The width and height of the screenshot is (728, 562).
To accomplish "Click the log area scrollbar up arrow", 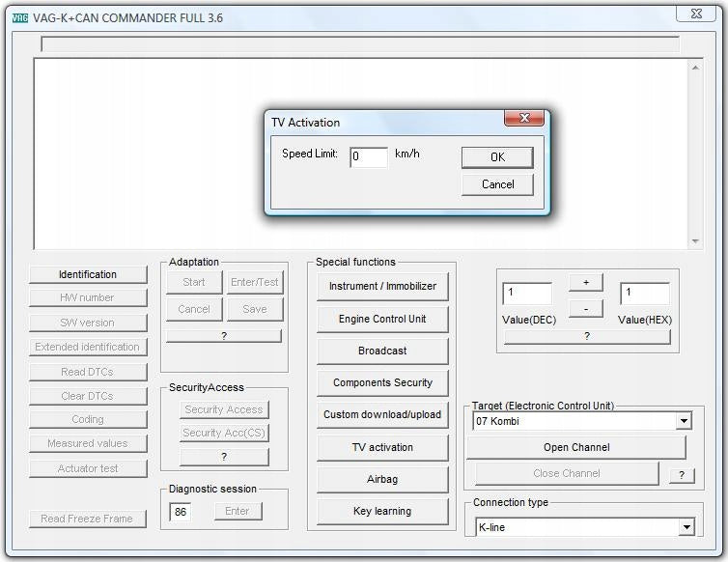I will point(695,68).
